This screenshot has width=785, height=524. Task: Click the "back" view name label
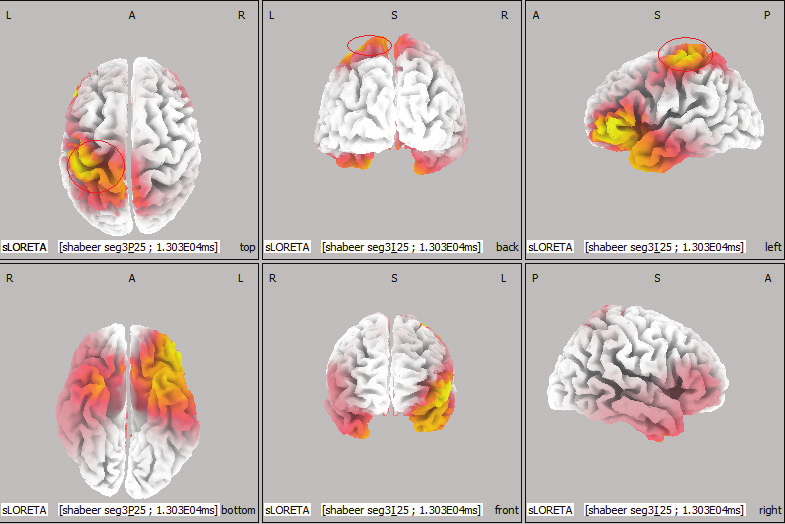tap(507, 247)
